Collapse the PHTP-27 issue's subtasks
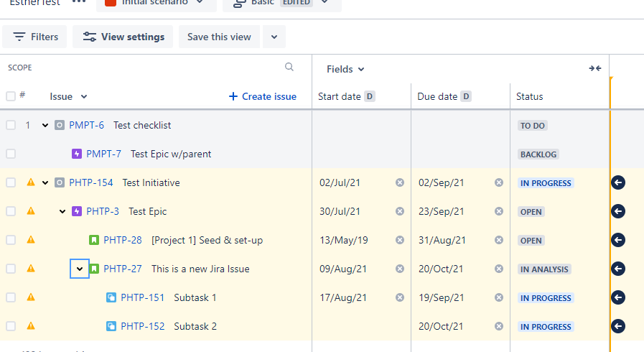 pos(80,269)
